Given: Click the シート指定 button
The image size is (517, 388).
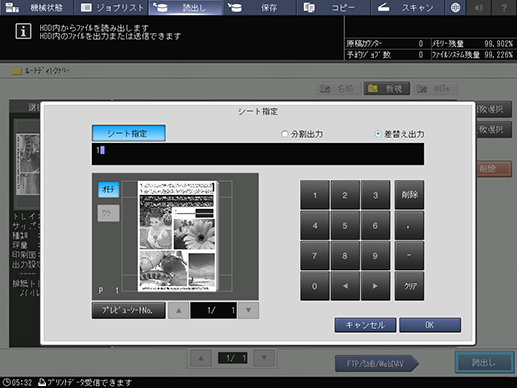Looking at the screenshot, I should [128, 133].
